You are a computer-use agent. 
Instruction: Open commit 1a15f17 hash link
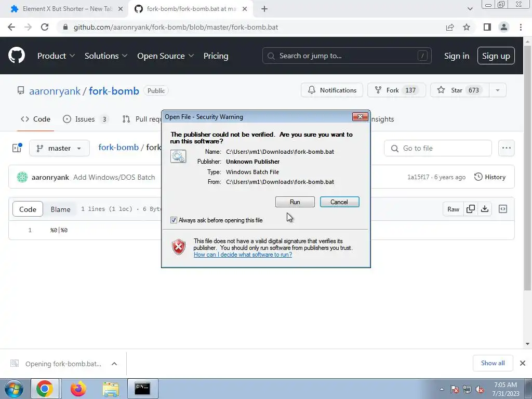point(418,177)
